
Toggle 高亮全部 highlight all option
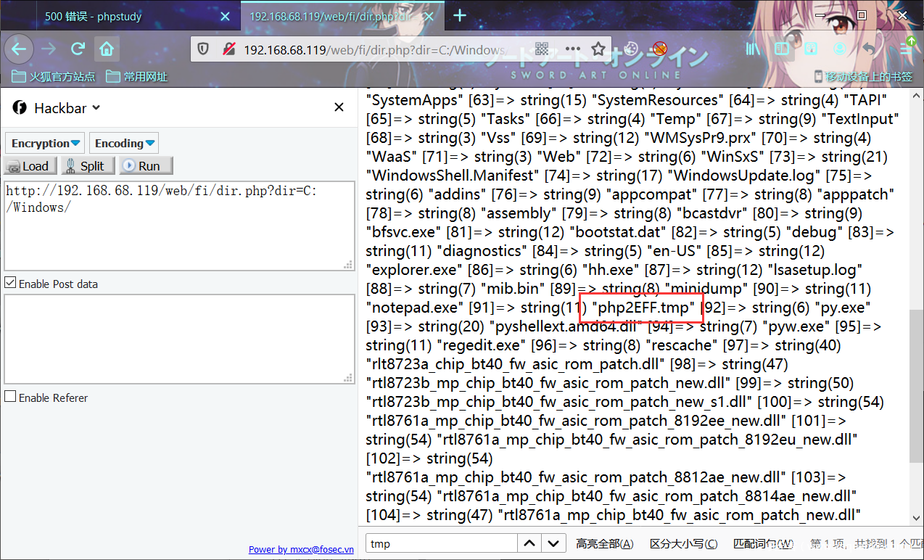pos(604,543)
